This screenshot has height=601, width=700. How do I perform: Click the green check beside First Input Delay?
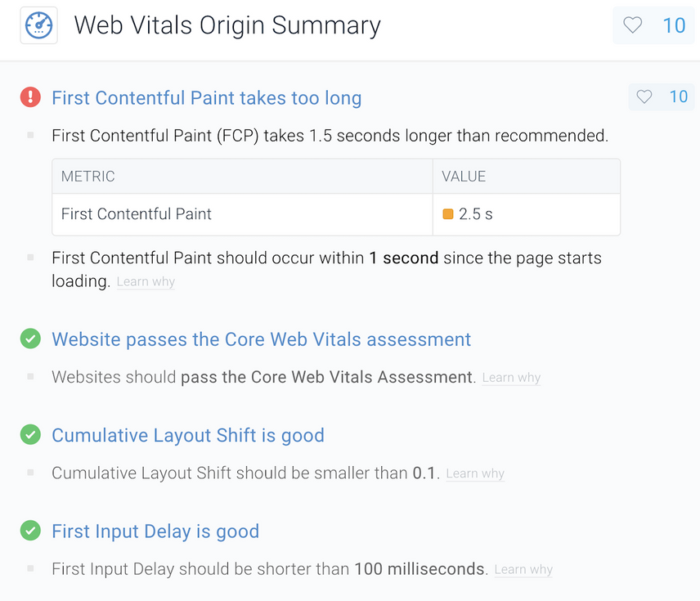(x=30, y=531)
